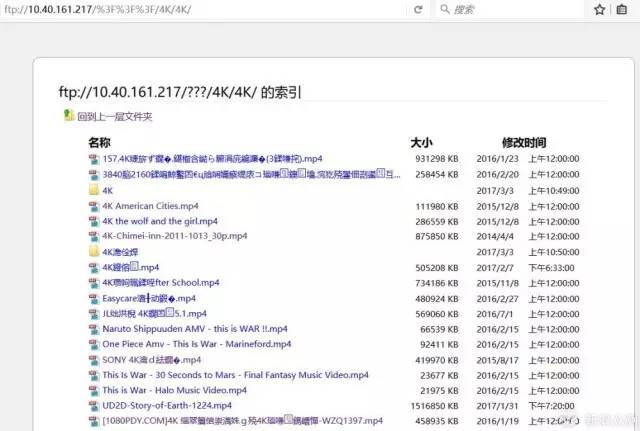Open the bookmarks list icon
The height and width of the screenshot is (431, 640).
coord(622,9)
